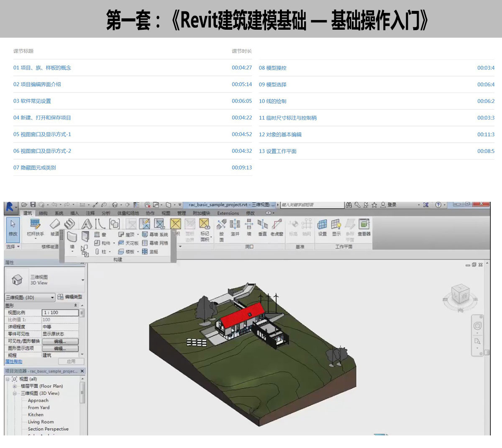Viewport: 502px width, 448px height.
Task: Open the Kitchen 3D view in browser
Action: tap(36, 415)
